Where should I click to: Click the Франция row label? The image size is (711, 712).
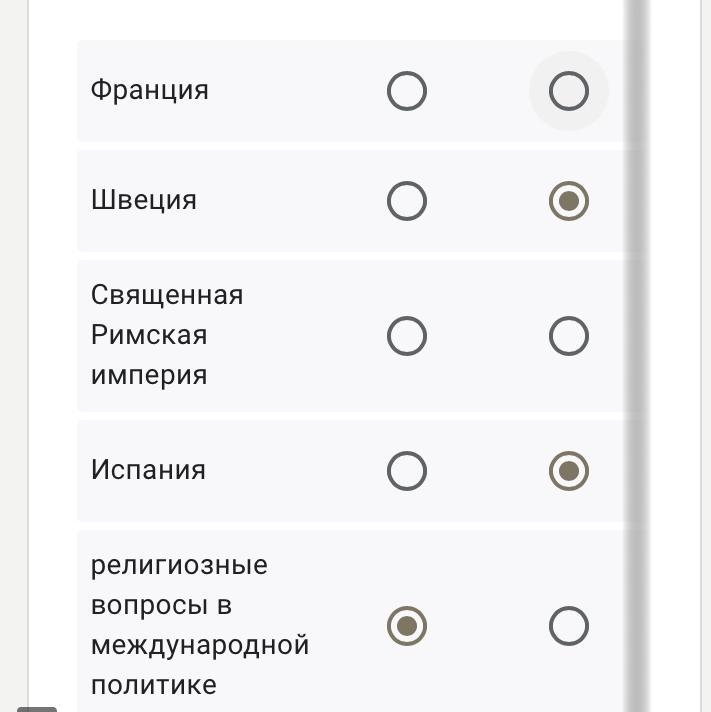pos(150,90)
